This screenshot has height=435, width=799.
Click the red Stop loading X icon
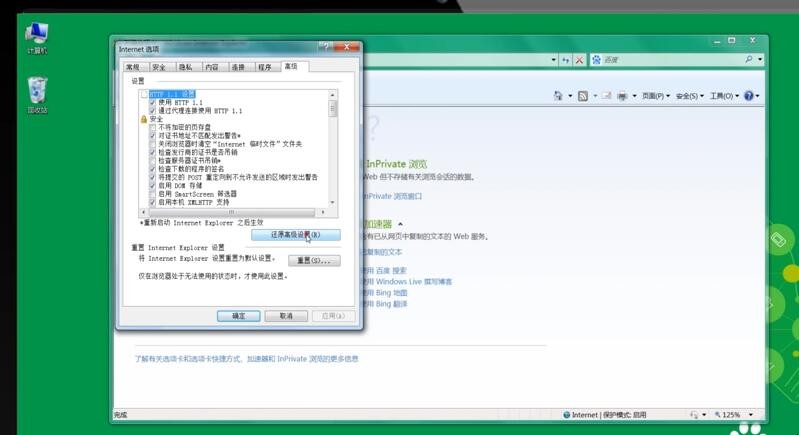tap(580, 60)
